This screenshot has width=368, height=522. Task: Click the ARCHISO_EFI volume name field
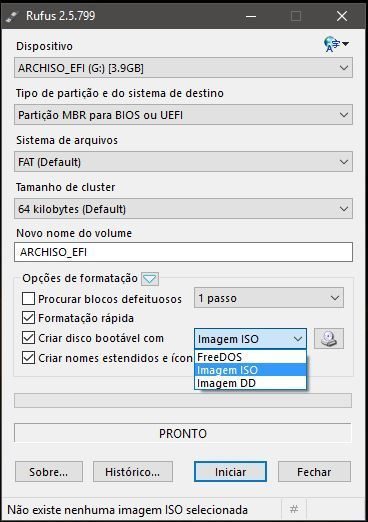point(183,252)
